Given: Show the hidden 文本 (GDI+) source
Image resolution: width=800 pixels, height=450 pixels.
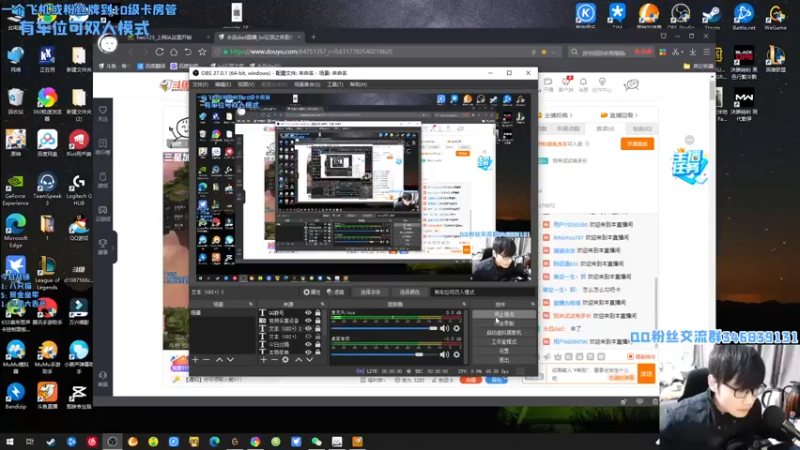Looking at the screenshot, I should click(308, 336).
